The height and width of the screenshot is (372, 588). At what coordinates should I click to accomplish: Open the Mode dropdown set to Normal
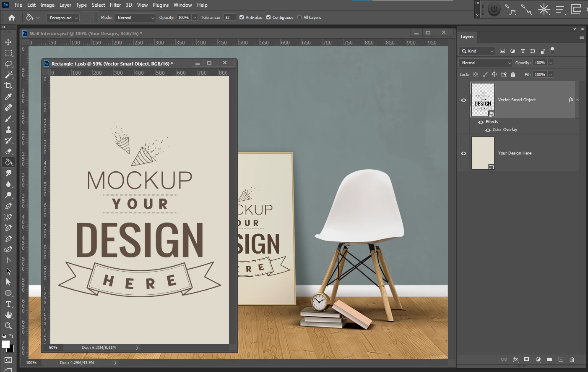click(x=135, y=18)
